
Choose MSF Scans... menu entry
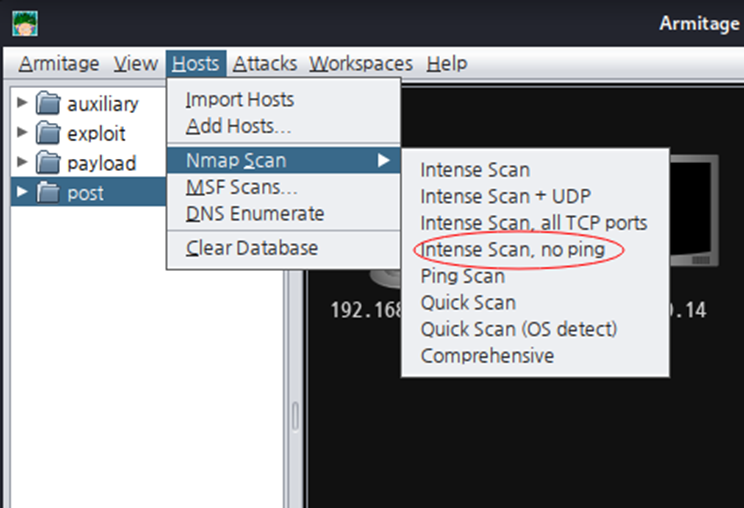coord(284,187)
